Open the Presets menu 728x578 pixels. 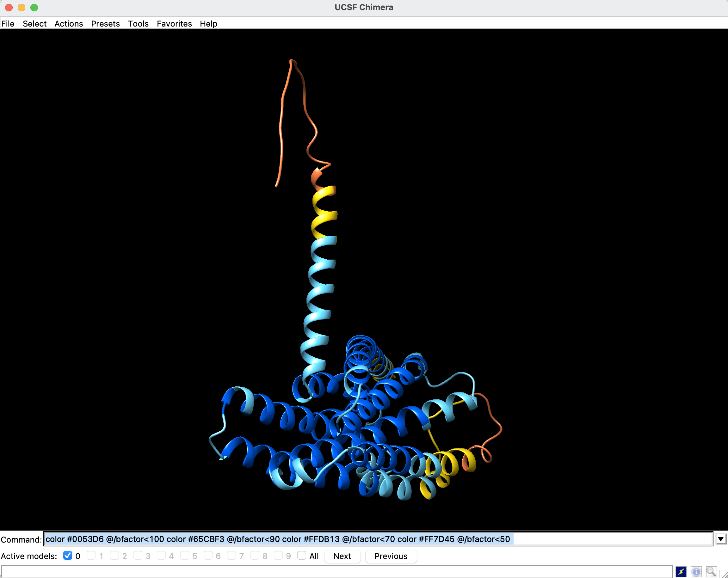point(105,24)
